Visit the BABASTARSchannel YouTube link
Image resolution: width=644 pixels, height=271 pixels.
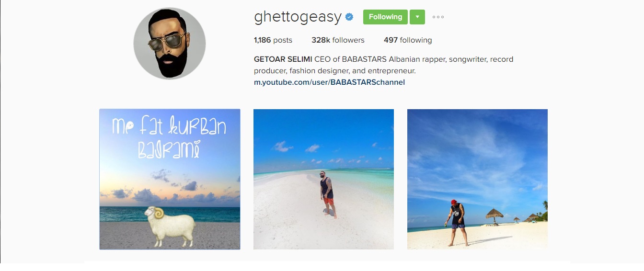coord(329,82)
